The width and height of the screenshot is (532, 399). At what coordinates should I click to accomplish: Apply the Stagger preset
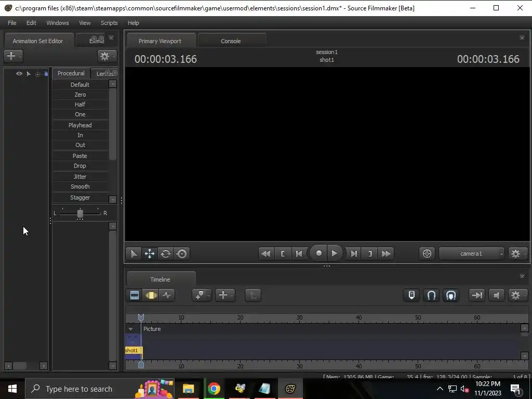[x=80, y=197]
